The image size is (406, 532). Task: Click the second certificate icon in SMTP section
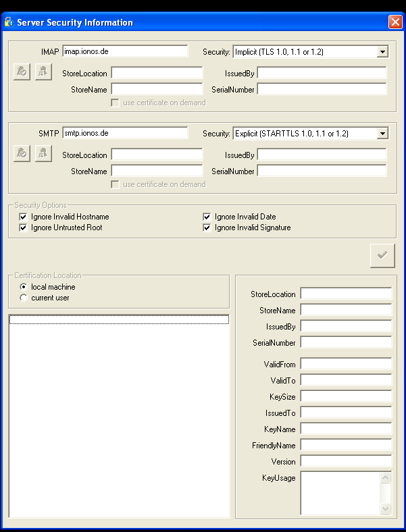pyautogui.click(x=43, y=154)
